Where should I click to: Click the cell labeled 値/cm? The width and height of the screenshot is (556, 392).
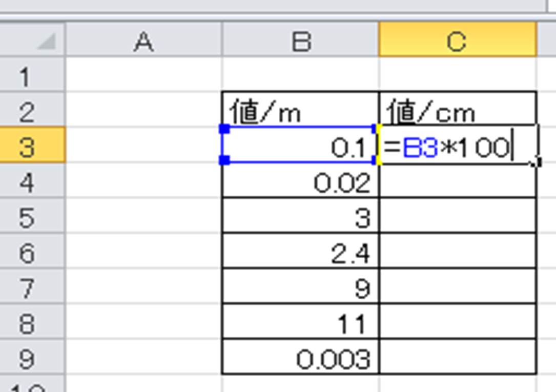457,110
